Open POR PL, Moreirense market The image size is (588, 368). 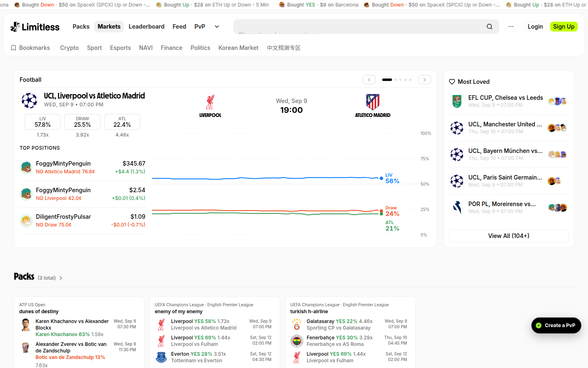[x=502, y=204]
